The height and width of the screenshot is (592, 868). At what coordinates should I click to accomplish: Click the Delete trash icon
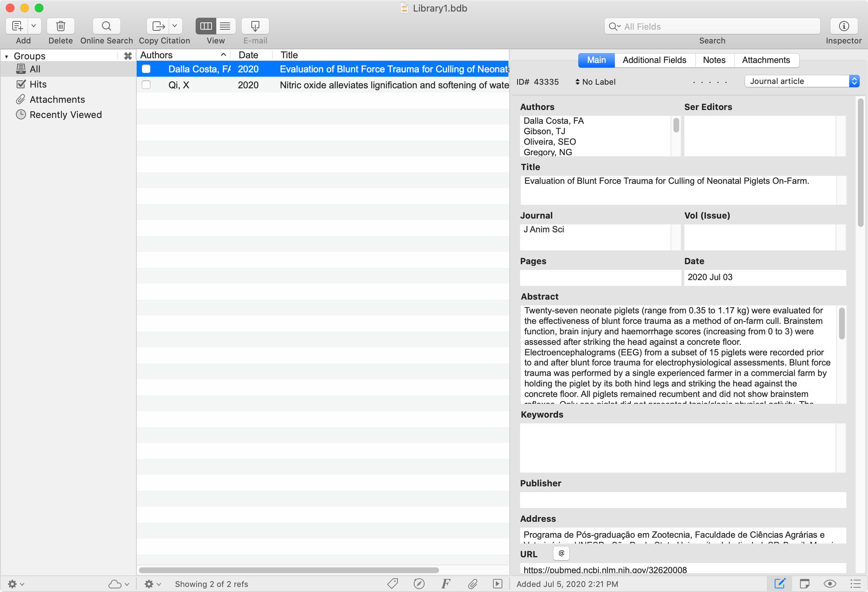point(60,26)
